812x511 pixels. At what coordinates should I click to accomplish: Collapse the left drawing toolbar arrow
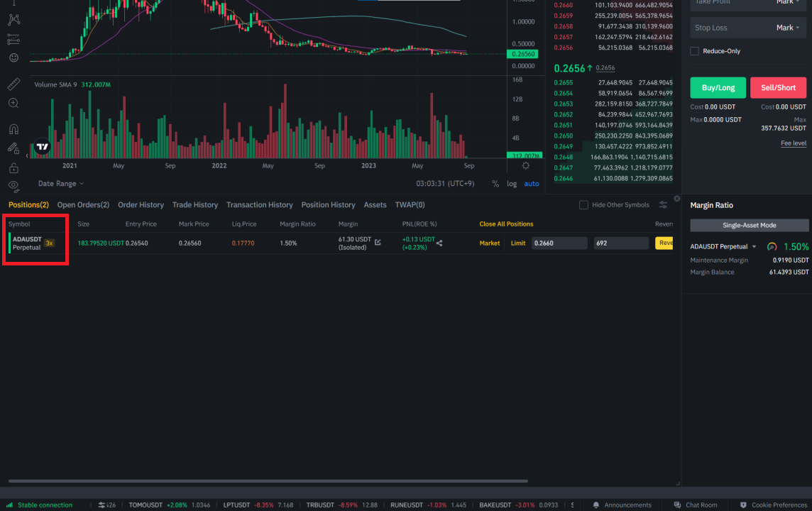27,155
